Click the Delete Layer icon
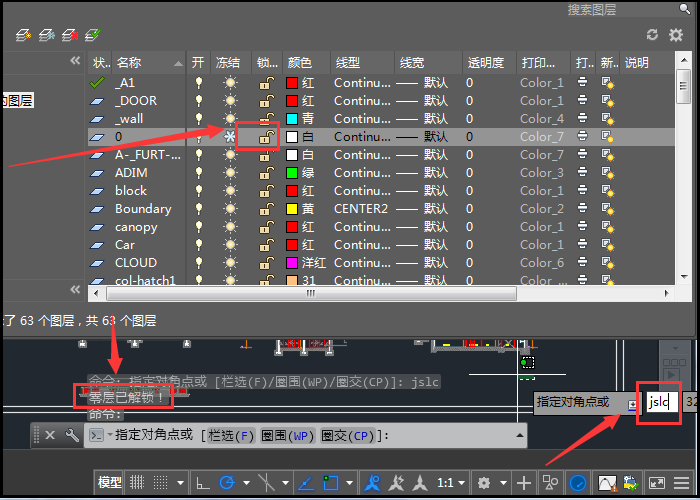700x500 pixels. 70,35
